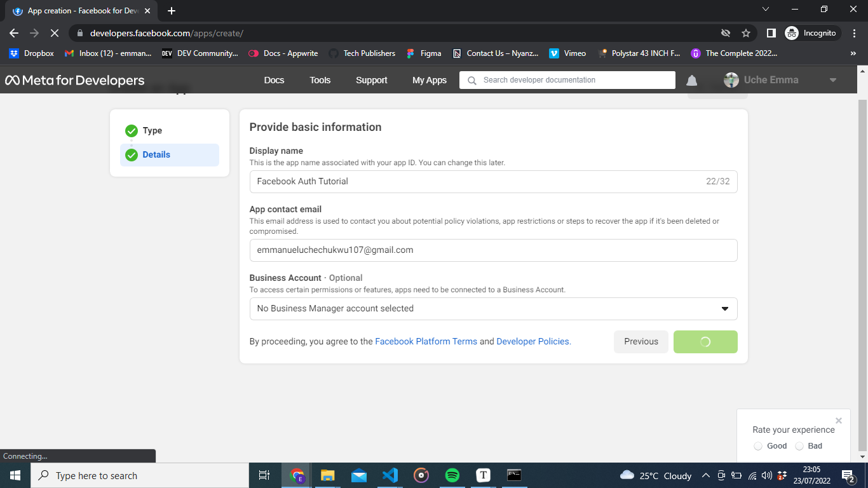868x488 pixels.
Task: Expand user account menu arrow
Action: (833, 80)
